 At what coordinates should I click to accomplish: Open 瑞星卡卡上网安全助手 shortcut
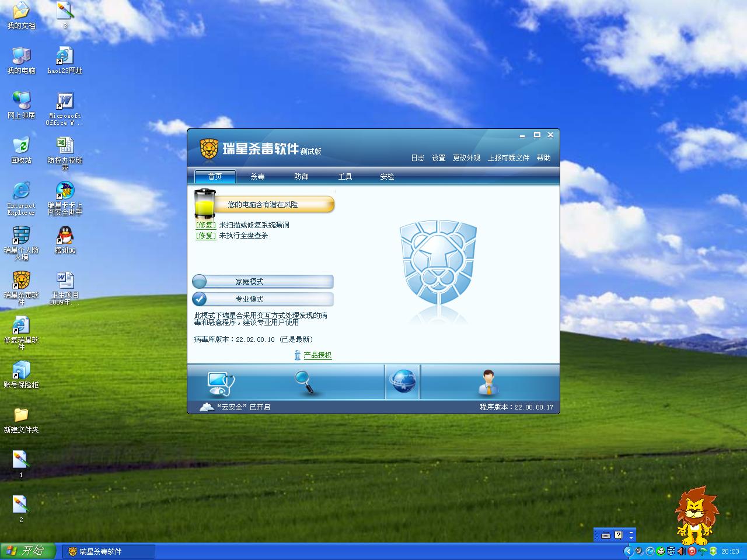pyautogui.click(x=65, y=198)
